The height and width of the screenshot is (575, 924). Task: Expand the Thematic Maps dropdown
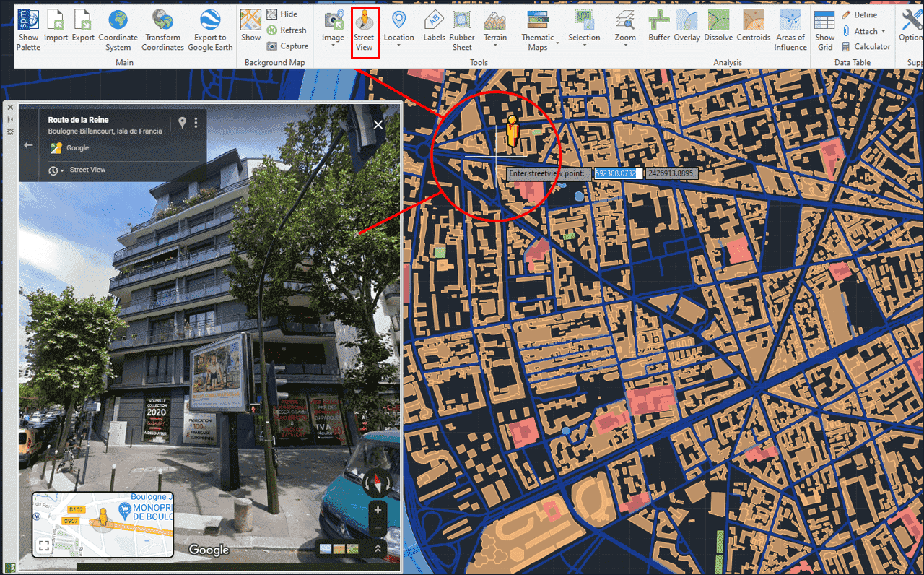(x=558, y=48)
